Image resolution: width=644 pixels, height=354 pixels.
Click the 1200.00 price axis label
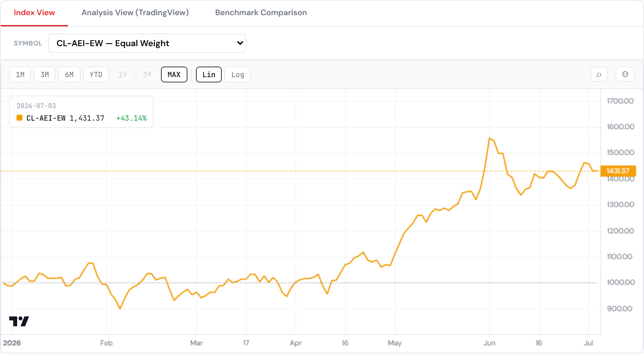pos(620,231)
